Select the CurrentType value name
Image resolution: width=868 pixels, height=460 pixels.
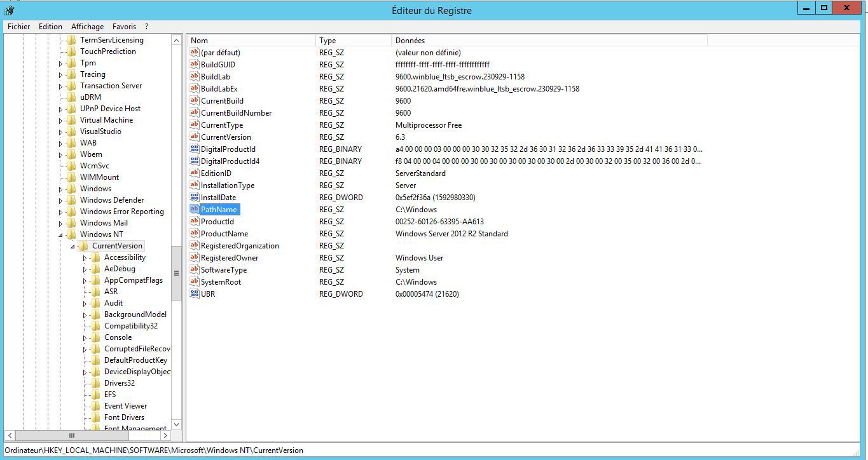222,125
